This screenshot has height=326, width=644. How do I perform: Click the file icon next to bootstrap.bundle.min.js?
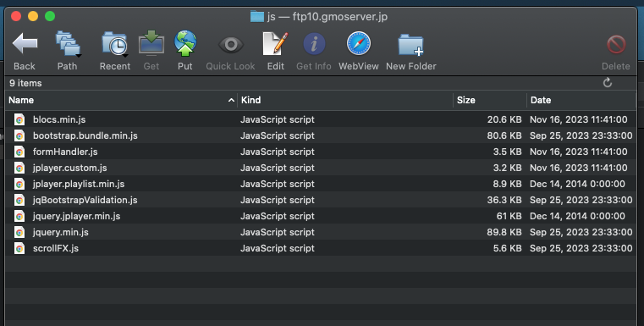19,135
